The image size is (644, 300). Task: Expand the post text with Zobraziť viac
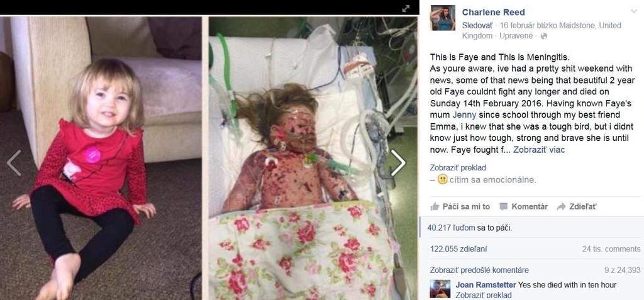point(539,150)
